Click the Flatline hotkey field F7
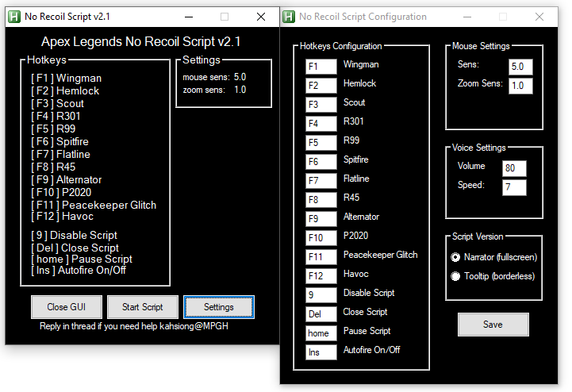 click(321, 181)
